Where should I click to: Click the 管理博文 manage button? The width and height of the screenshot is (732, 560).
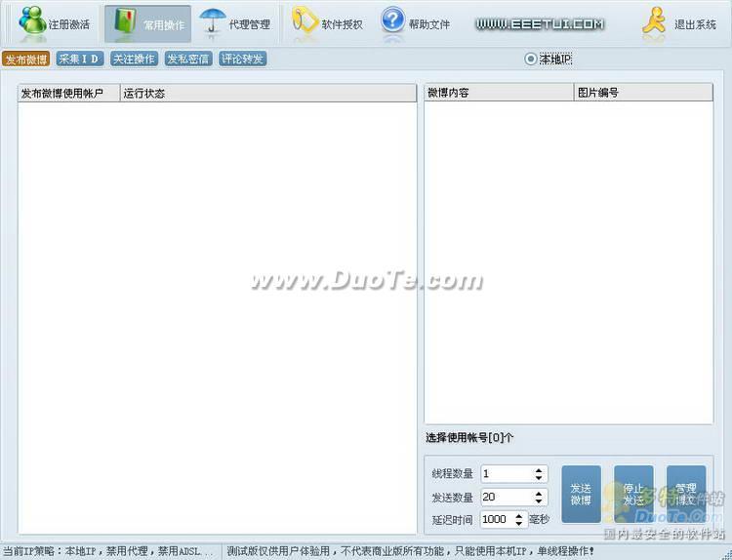point(686,494)
